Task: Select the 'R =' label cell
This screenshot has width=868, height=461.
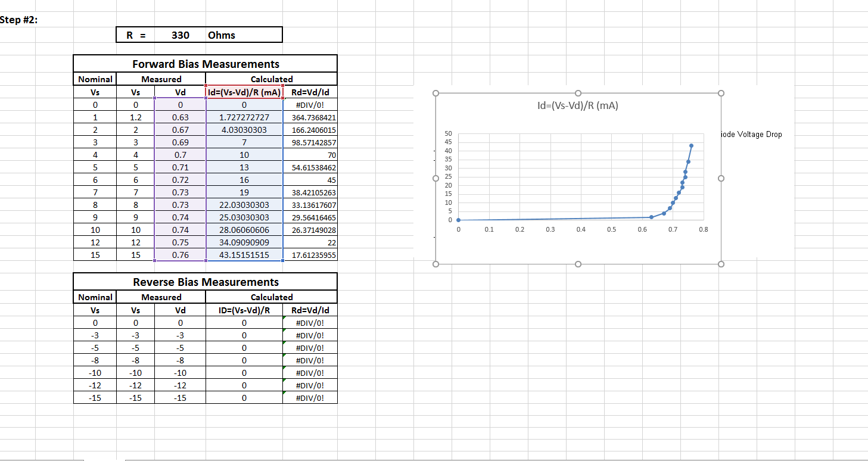Action: (x=136, y=35)
